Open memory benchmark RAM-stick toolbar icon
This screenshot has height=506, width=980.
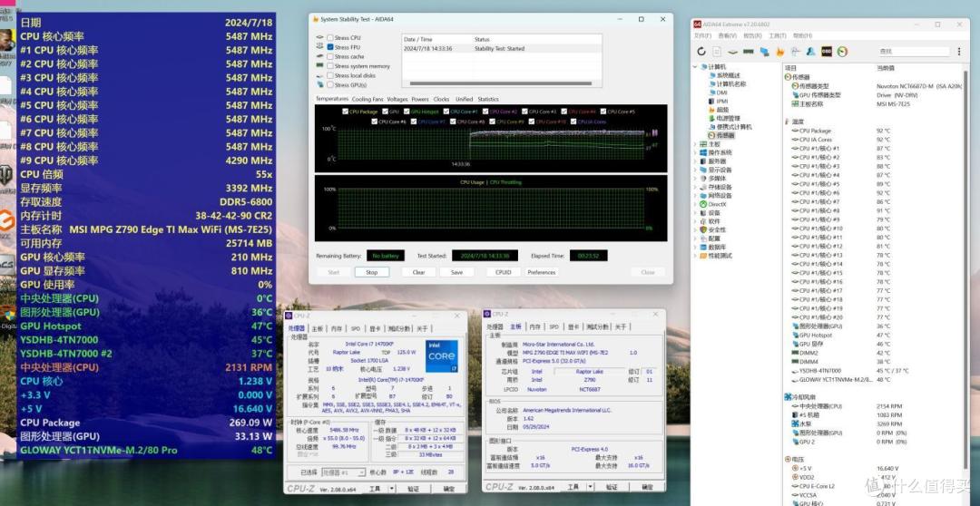click(x=748, y=52)
